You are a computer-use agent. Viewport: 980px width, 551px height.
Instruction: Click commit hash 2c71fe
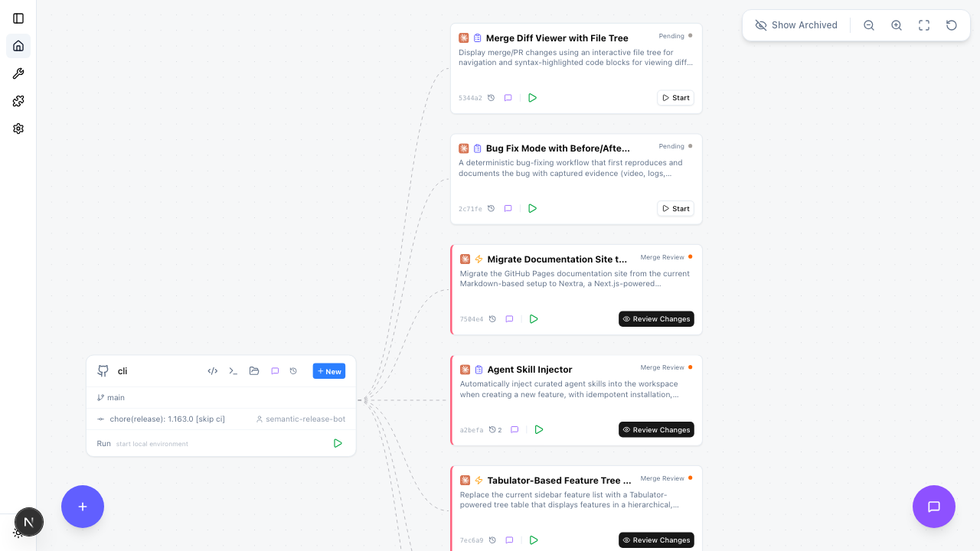470,209
